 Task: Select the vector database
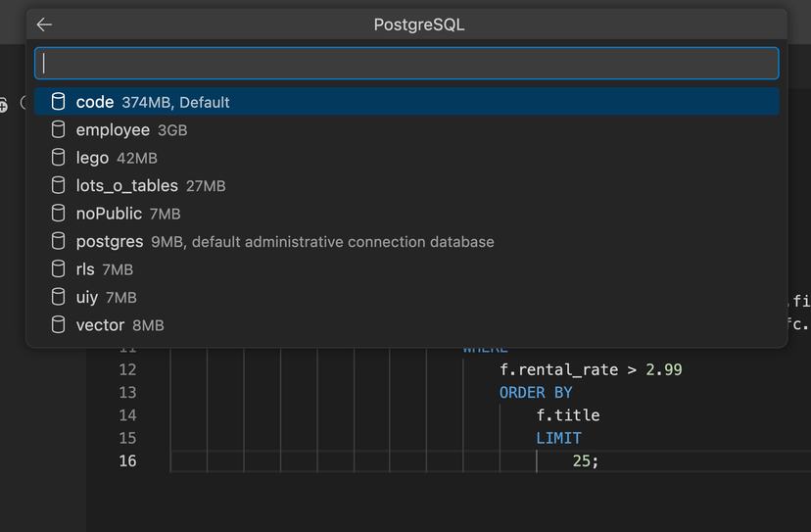click(406, 325)
